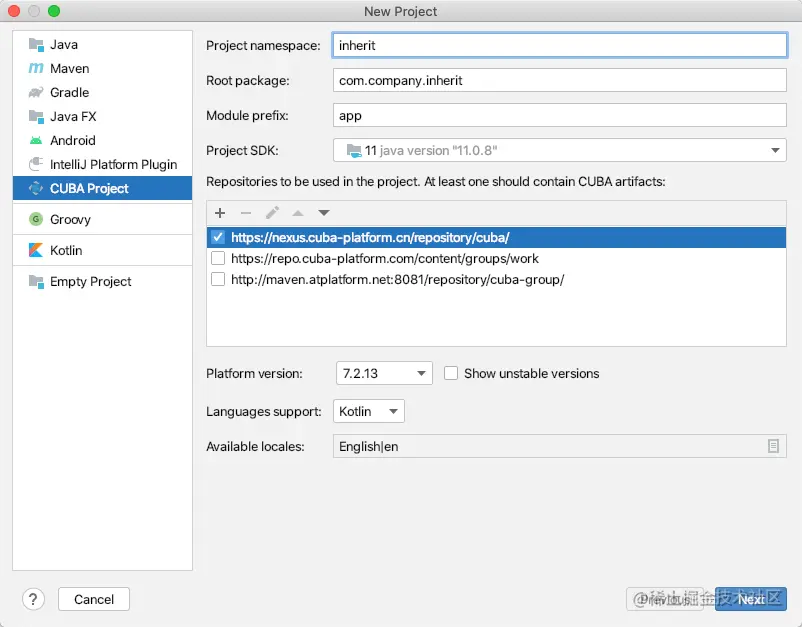The height and width of the screenshot is (627, 802).
Task: Click the Empty Project folder icon
Action: (36, 281)
